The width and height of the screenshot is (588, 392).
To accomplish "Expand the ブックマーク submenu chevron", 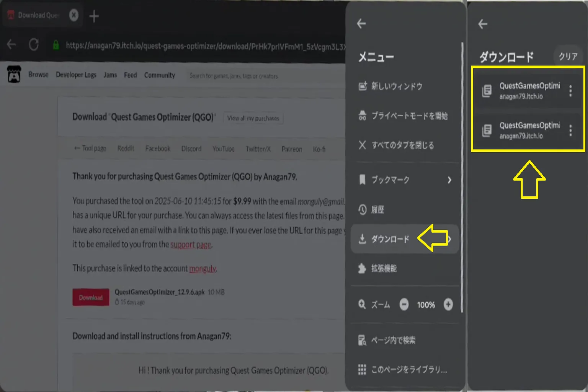I will [x=449, y=180].
